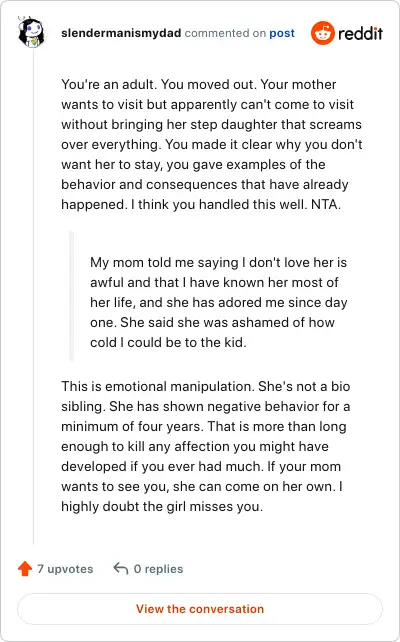Click the "commented on" label

click(225, 33)
